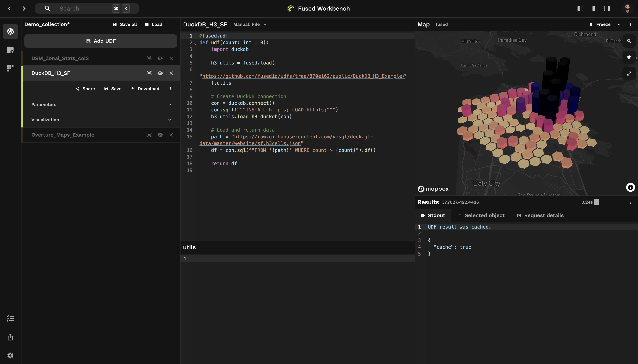Click the Fused Workbench title
Image resolution: width=638 pixels, height=364 pixels.
[324, 8]
